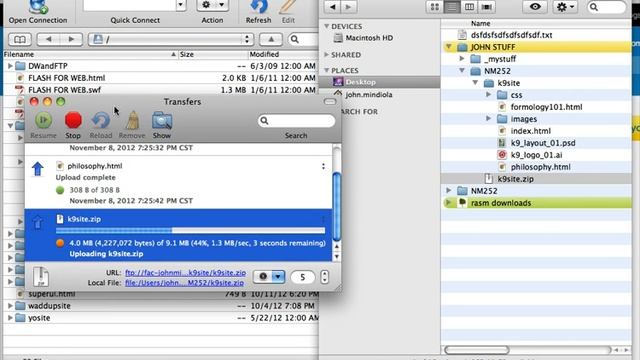Expand the waddupsite folder

coord(10,306)
